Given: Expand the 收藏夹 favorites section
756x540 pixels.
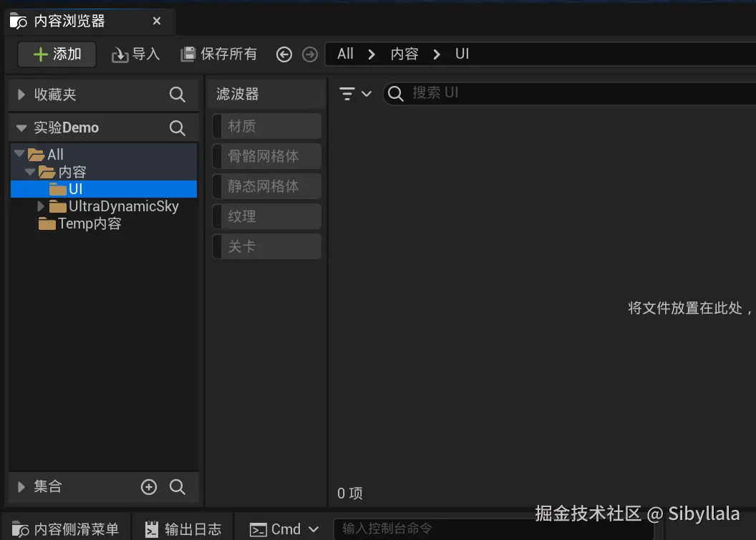Looking at the screenshot, I should click(x=21, y=95).
